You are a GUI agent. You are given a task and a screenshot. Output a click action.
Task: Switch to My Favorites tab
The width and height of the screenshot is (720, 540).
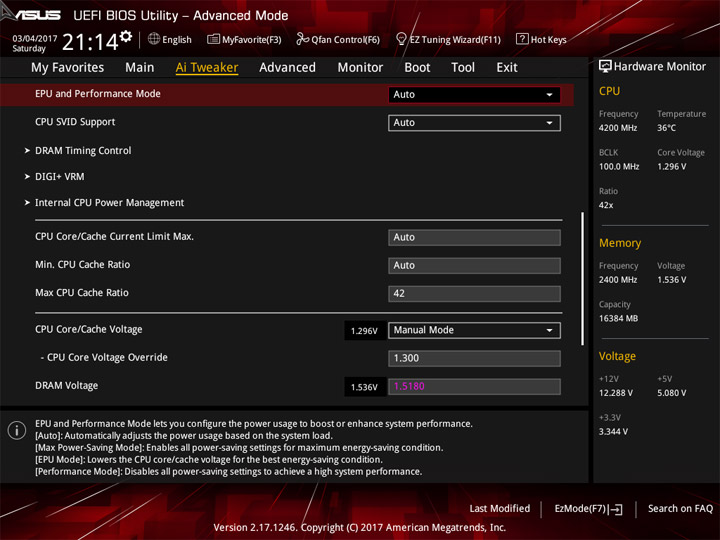[68, 68]
